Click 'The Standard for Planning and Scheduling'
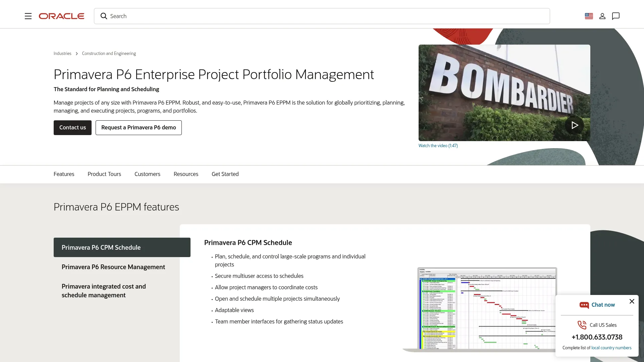Screen dimensions: 644x362 (106, 89)
